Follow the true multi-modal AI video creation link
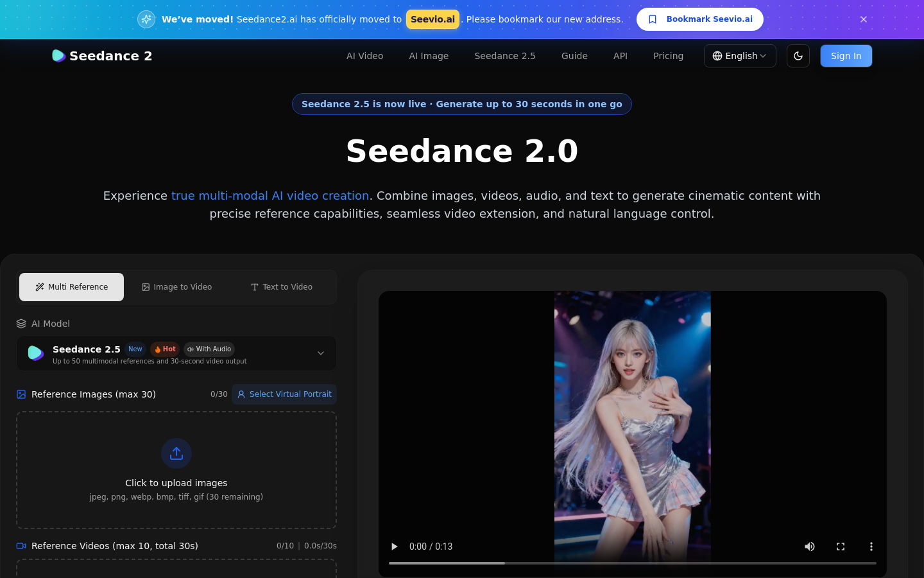The height and width of the screenshot is (578, 924). click(270, 196)
